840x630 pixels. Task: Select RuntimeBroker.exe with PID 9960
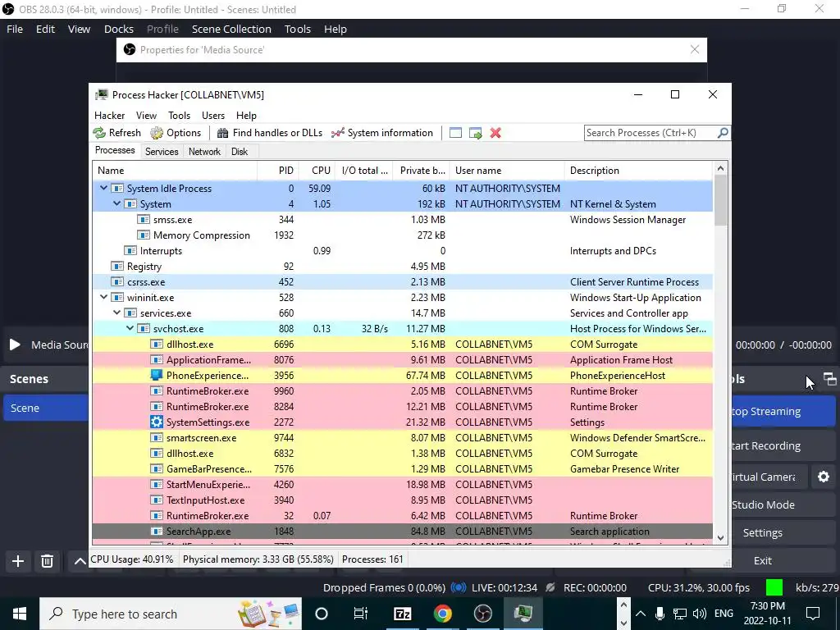[x=402, y=391]
